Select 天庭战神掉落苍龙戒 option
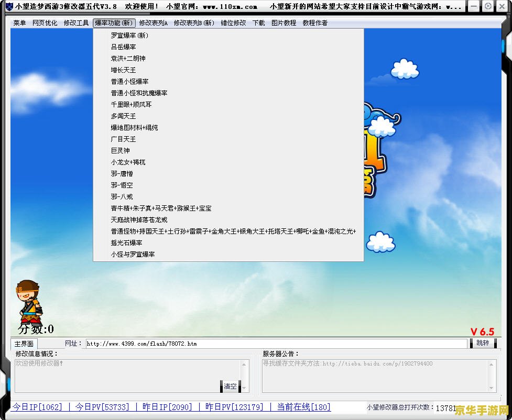 pos(228,220)
